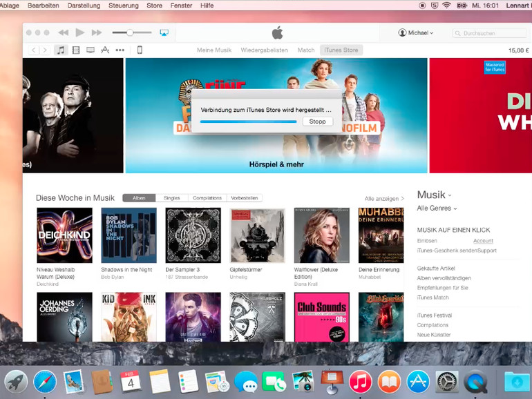Open Empfehlungen für Sie link

tap(442, 287)
